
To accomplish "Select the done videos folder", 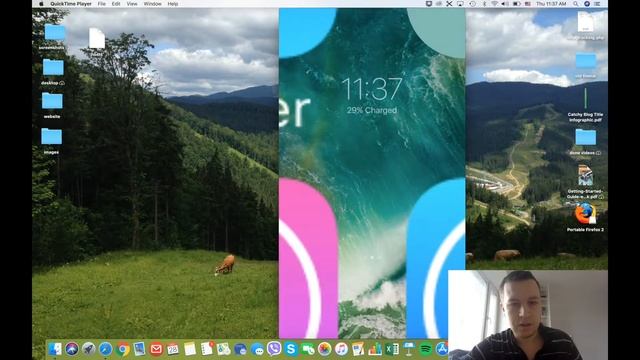I will pos(586,137).
